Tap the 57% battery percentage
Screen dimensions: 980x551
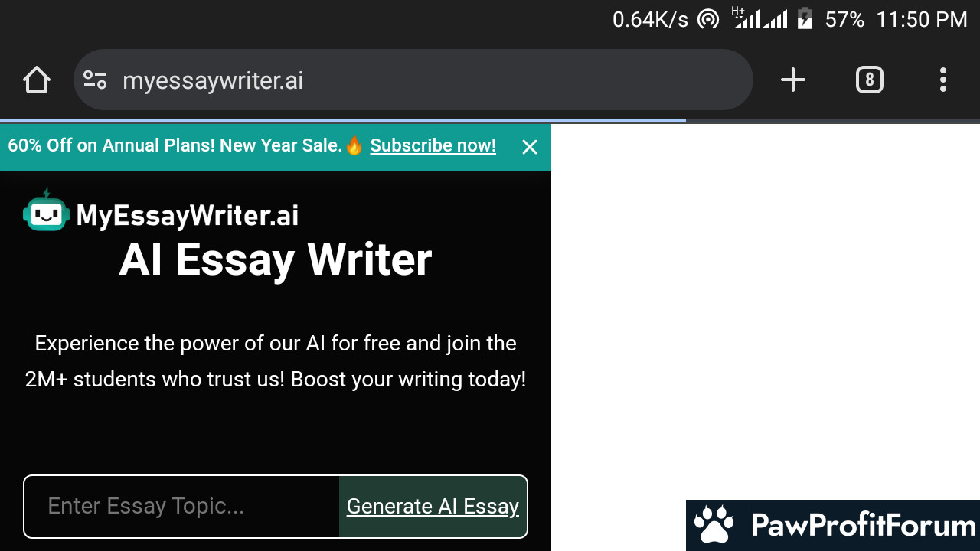click(x=844, y=20)
